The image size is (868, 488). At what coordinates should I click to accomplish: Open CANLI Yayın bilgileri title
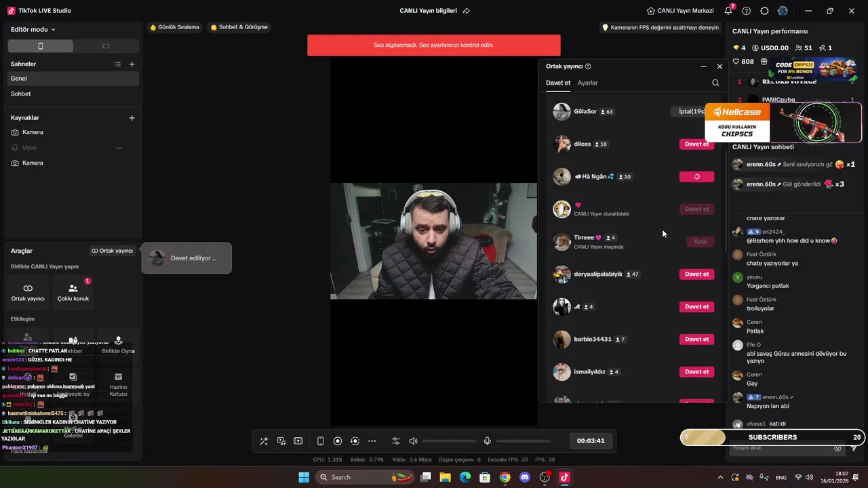point(428,11)
